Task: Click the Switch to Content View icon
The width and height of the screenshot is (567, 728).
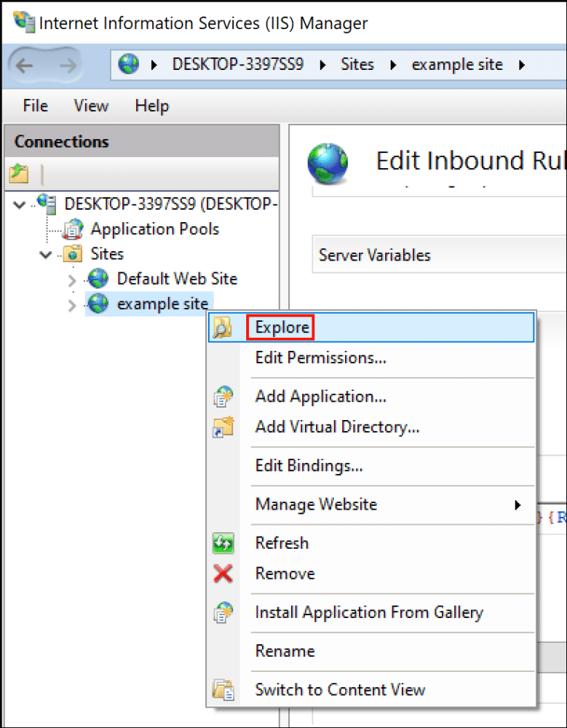Action: pyautogui.click(x=225, y=689)
